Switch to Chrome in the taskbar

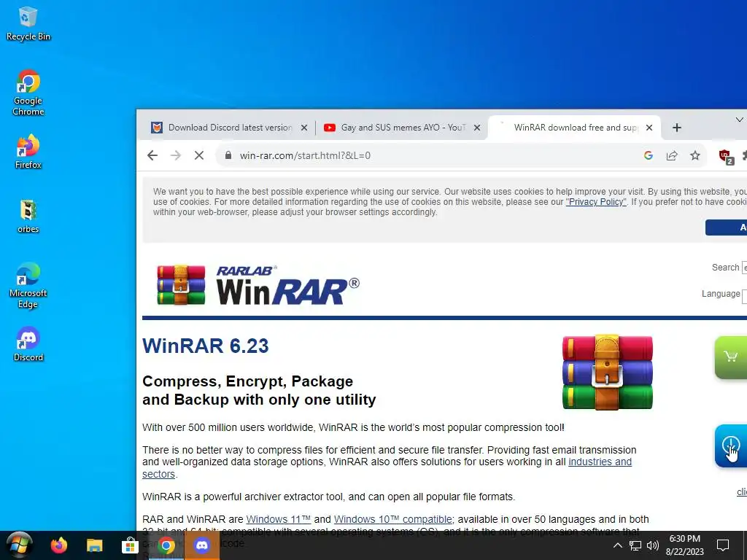(166, 545)
